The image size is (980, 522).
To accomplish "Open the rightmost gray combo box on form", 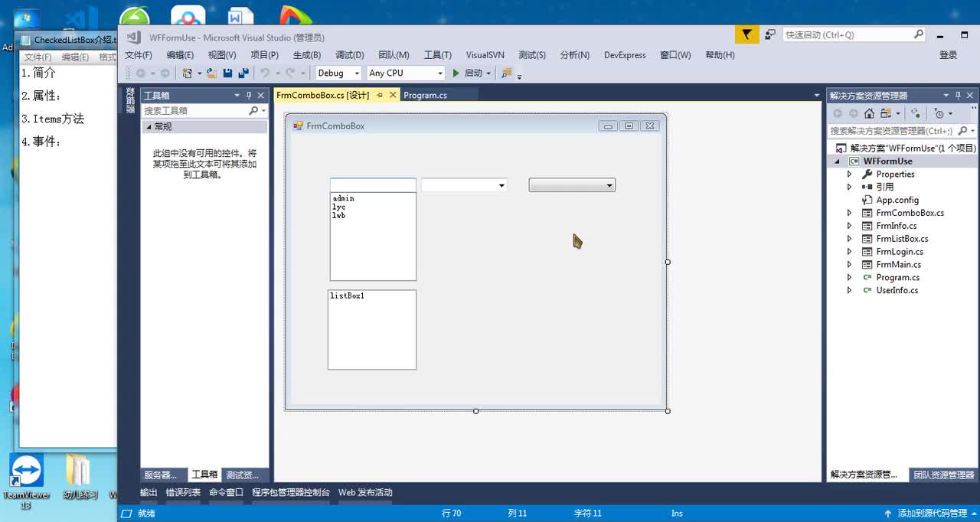I will coord(609,185).
